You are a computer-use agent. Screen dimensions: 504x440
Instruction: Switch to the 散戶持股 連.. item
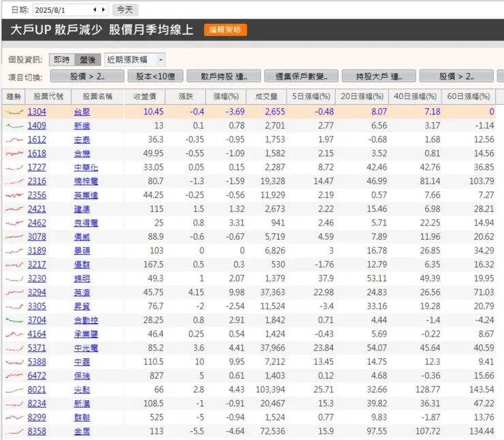(223, 76)
